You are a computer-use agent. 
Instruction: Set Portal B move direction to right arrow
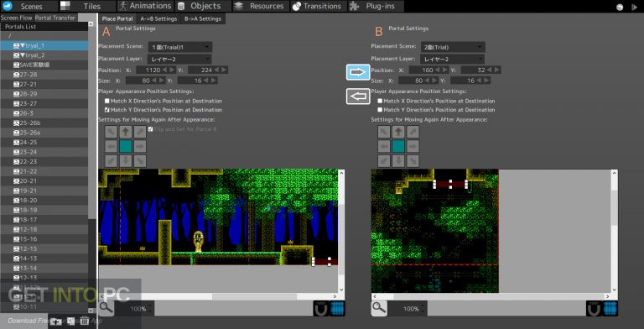pos(413,146)
